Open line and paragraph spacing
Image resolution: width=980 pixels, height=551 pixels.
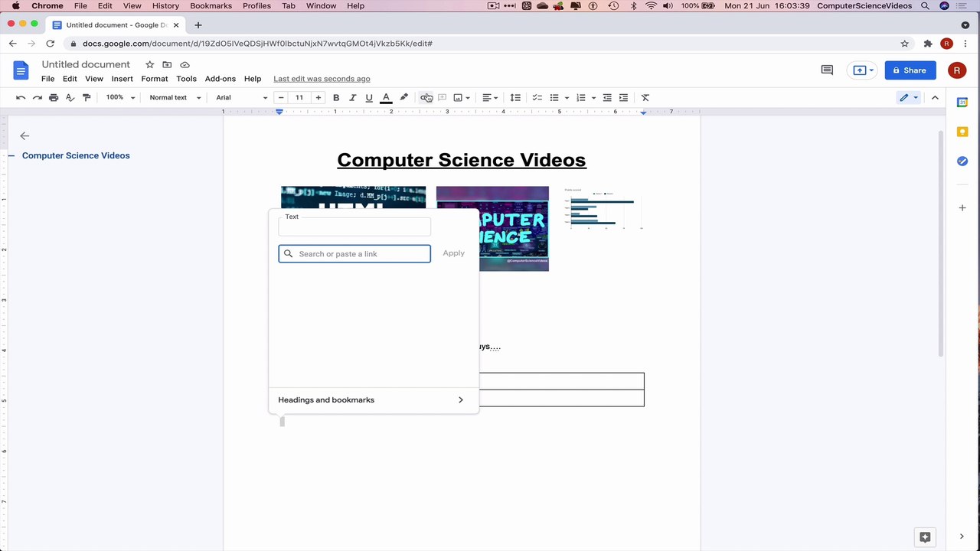(x=515, y=97)
